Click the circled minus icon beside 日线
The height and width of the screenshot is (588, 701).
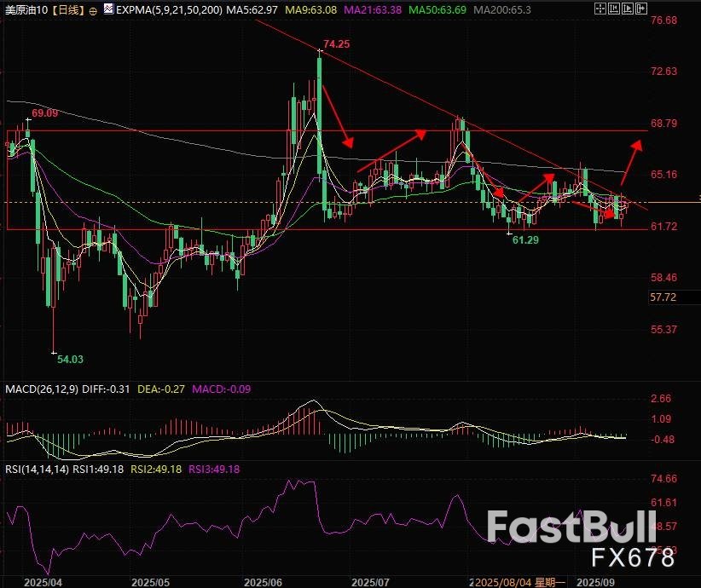[x=92, y=10]
